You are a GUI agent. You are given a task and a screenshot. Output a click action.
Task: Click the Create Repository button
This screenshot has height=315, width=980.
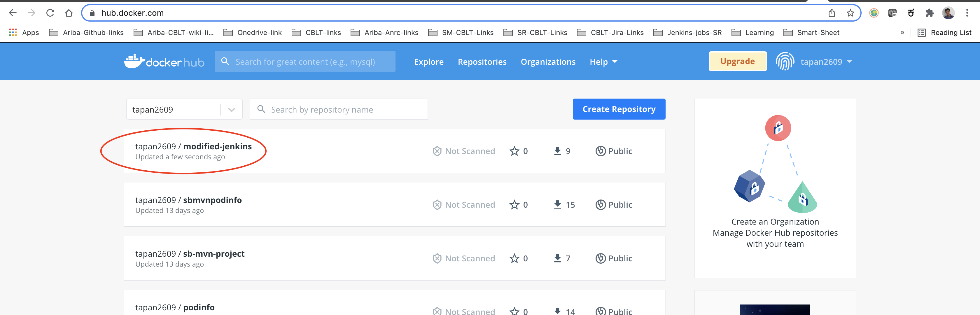[x=619, y=109]
